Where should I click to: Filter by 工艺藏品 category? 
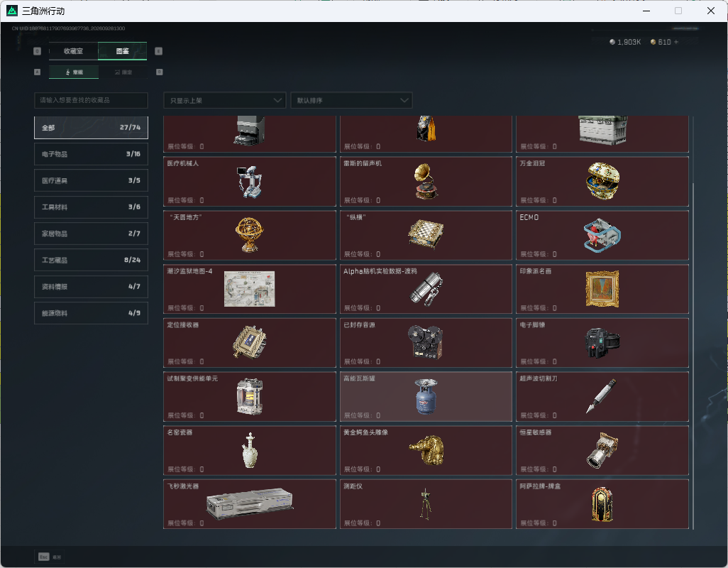click(91, 260)
